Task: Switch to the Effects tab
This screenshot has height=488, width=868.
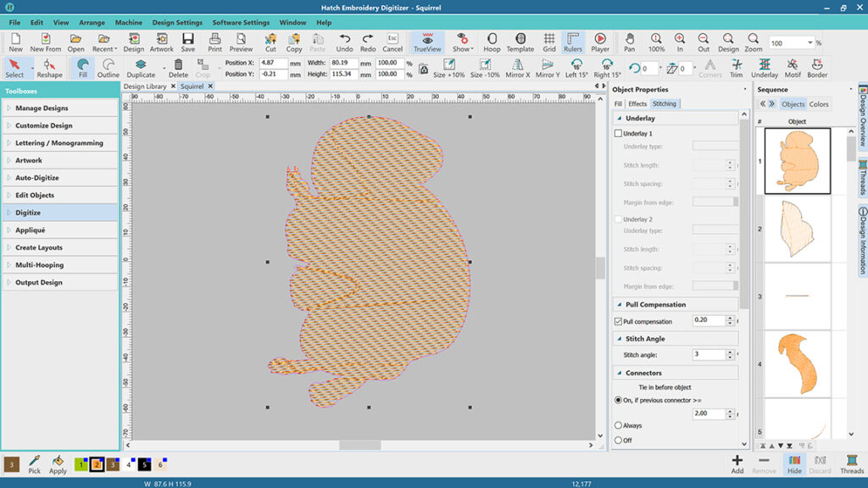Action: pos(637,104)
